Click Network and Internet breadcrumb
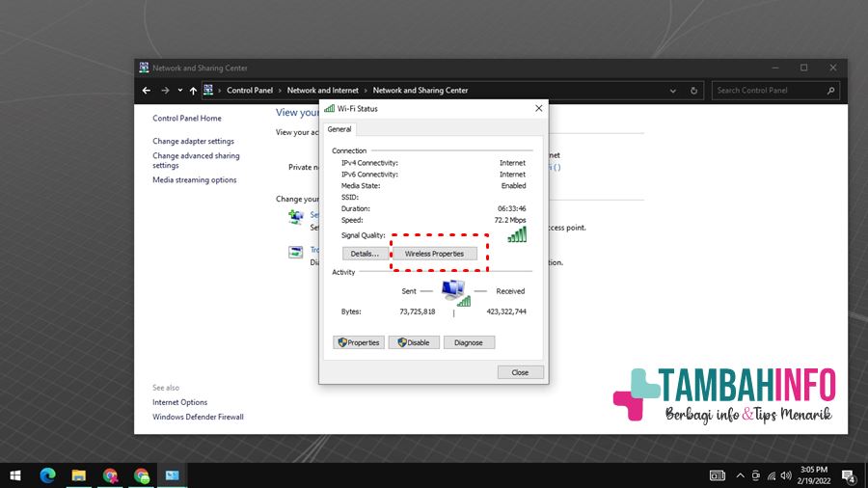The height and width of the screenshot is (488, 868). pos(323,91)
